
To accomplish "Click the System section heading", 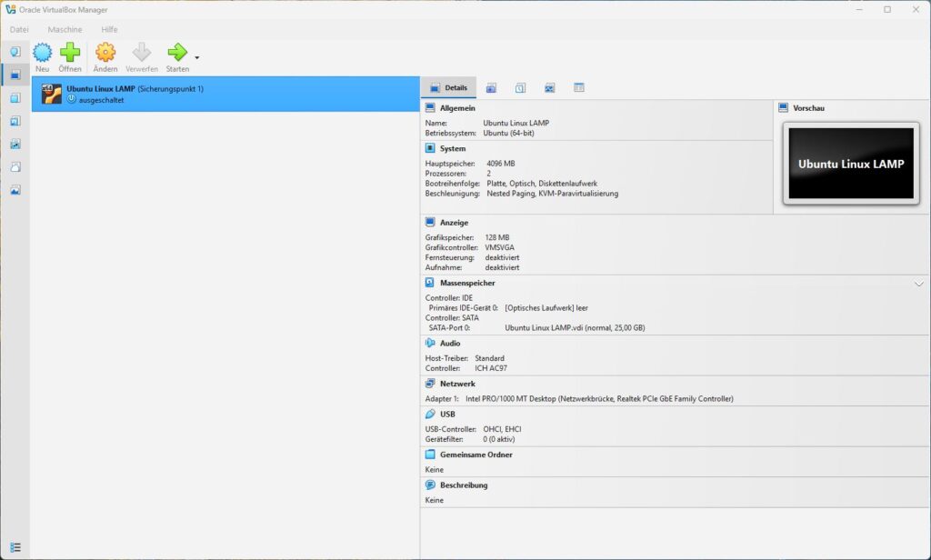I will click(x=452, y=148).
